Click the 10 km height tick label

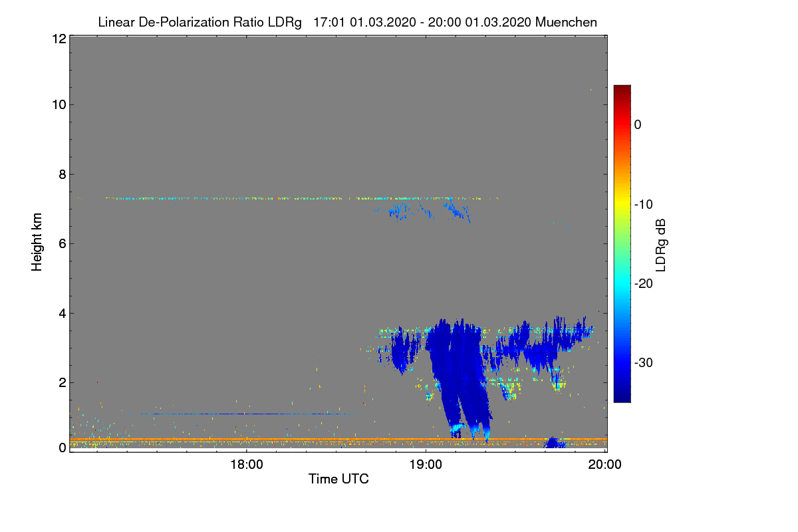pyautogui.click(x=58, y=104)
